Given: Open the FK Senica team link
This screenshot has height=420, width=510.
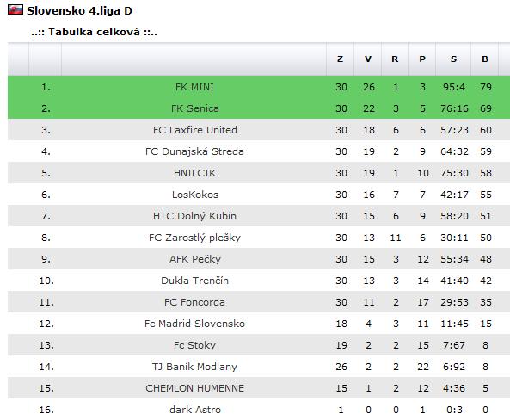Looking at the screenshot, I should click(x=195, y=108).
